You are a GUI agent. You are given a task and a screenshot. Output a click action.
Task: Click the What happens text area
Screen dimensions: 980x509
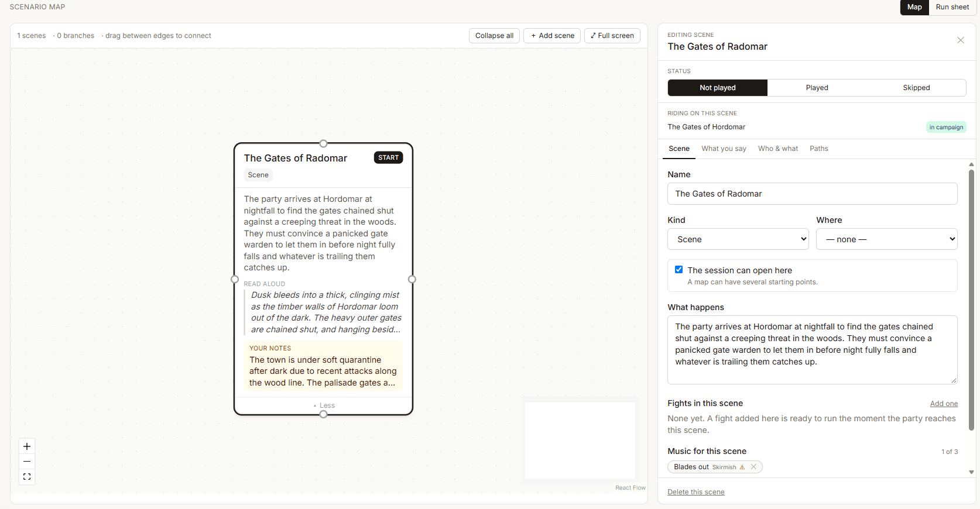coord(813,350)
